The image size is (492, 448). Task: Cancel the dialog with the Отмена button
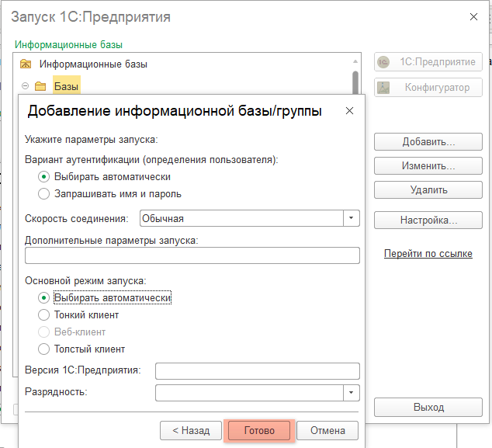click(327, 430)
